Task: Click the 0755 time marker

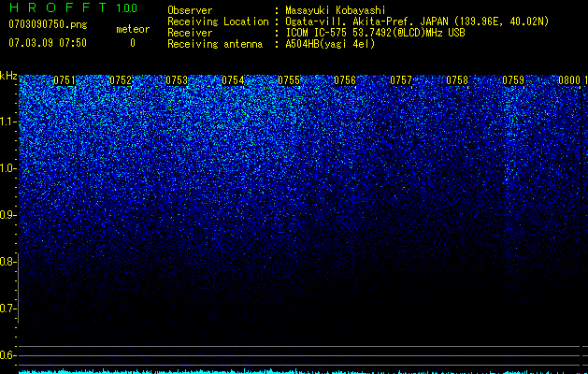Action: pyautogui.click(x=289, y=80)
